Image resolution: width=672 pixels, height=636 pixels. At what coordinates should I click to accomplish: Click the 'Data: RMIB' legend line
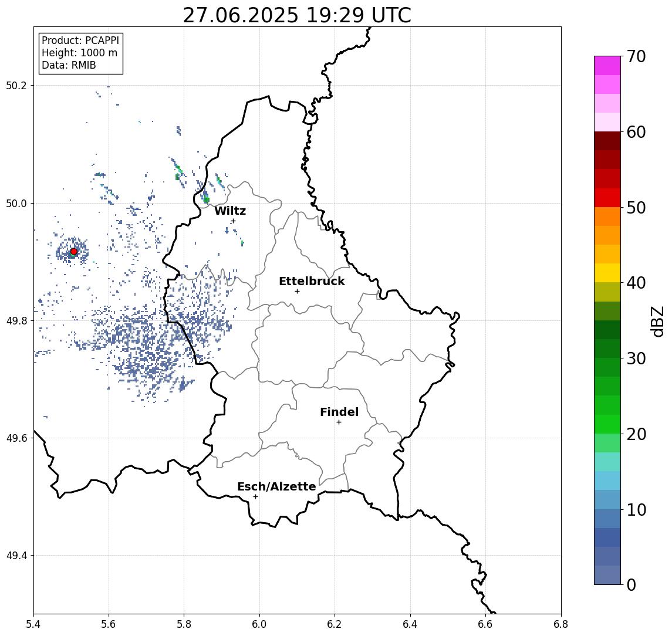click(x=69, y=65)
